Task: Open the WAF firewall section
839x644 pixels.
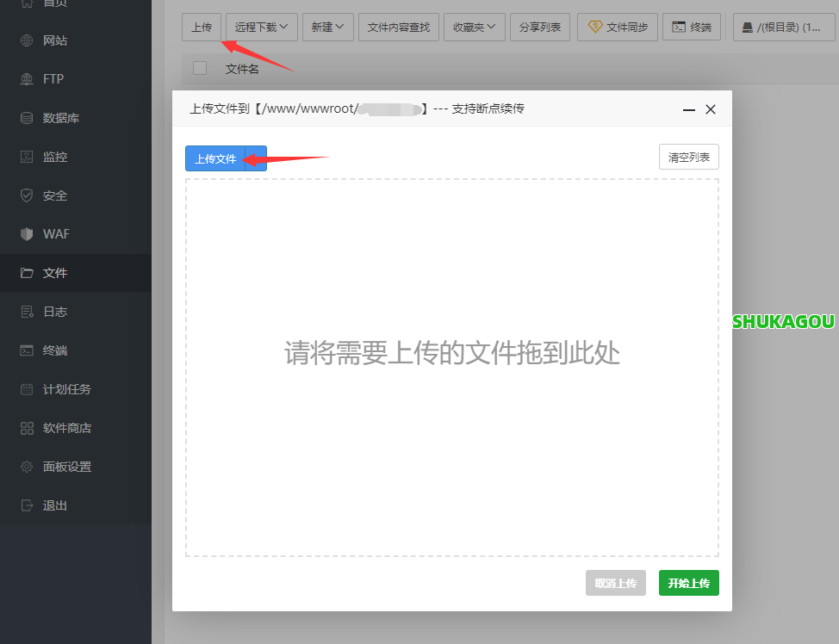Action: point(49,233)
